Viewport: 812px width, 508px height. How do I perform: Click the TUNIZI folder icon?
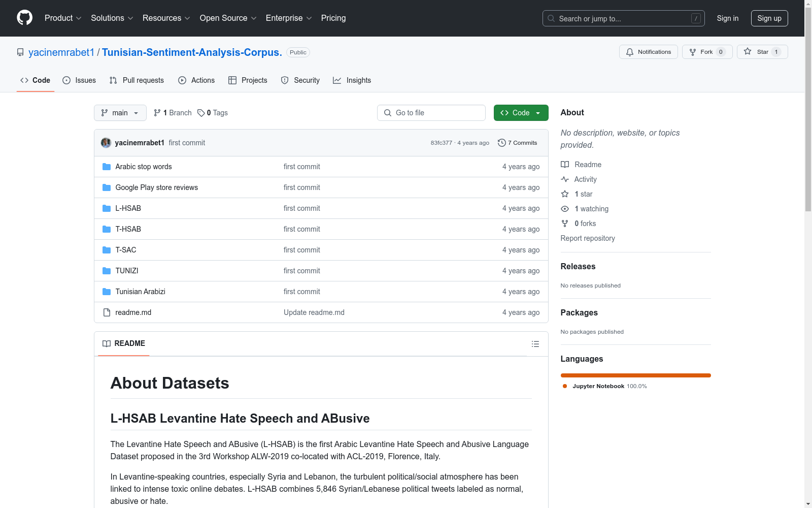[107, 271]
